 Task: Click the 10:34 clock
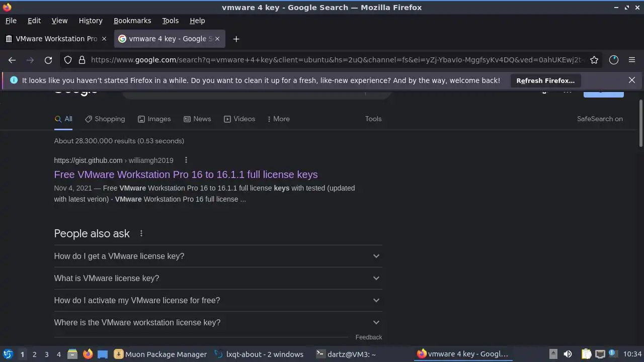(632, 354)
